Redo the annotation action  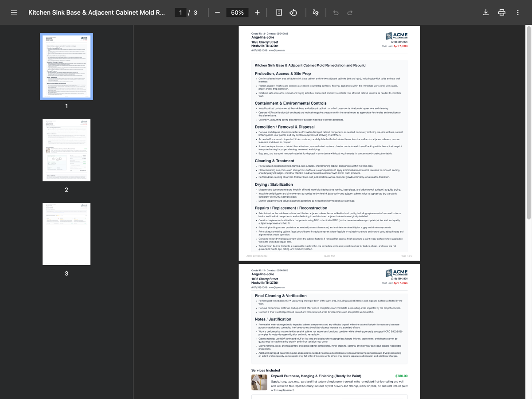tap(350, 12)
